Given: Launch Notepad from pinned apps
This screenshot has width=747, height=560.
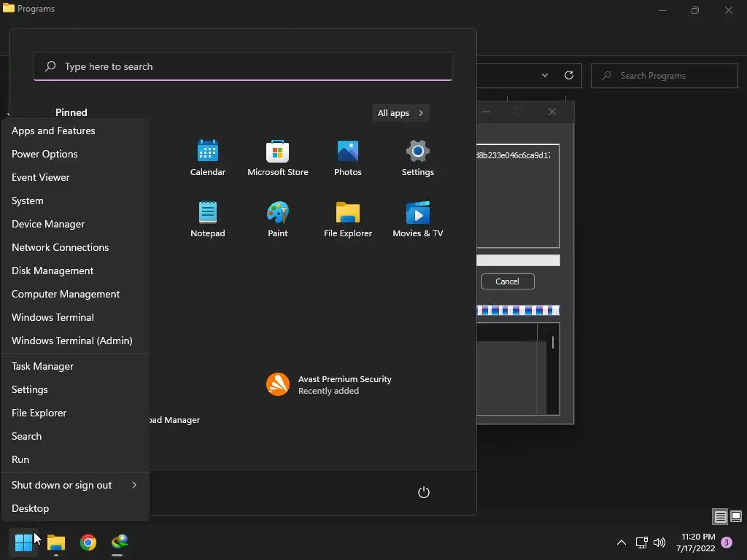Looking at the screenshot, I should pos(207,219).
